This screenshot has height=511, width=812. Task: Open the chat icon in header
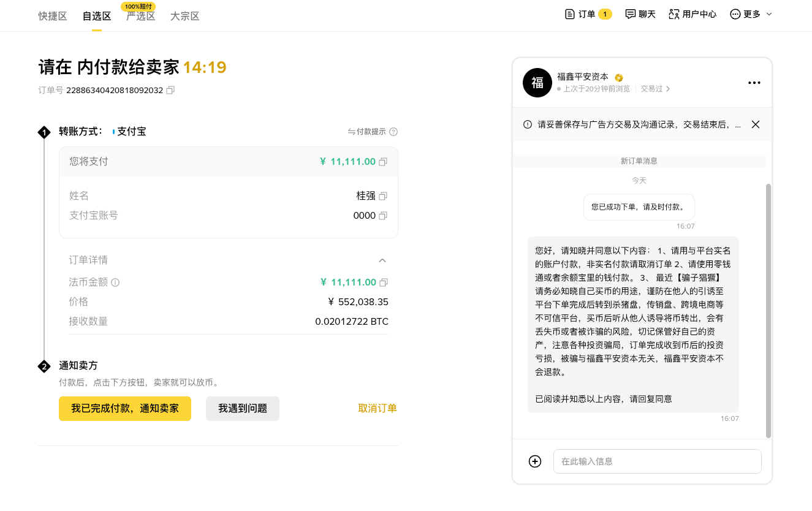(630, 14)
